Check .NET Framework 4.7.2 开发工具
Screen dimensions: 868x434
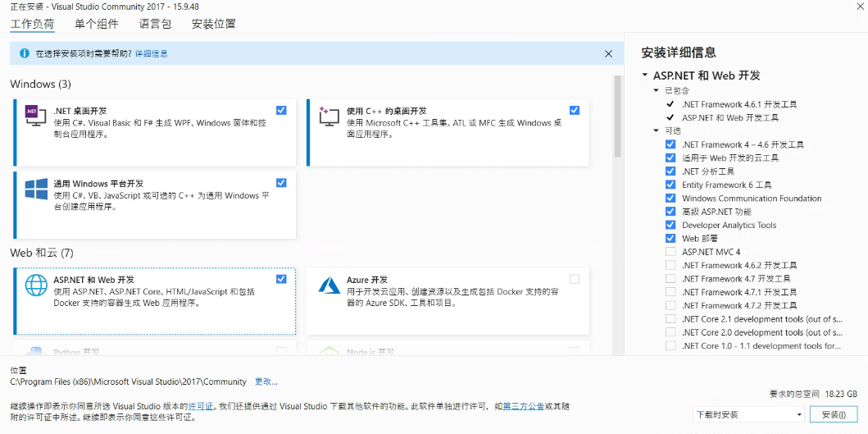pos(670,305)
